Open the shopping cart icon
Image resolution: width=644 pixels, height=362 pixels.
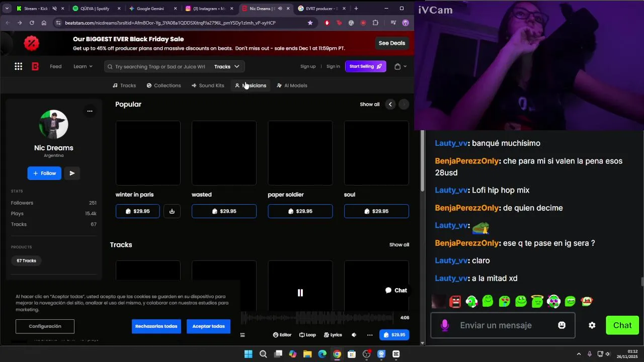(397, 66)
